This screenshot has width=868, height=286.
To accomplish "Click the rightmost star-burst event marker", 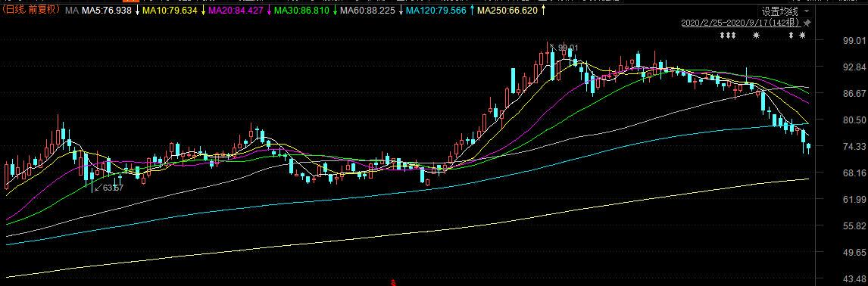I will (x=803, y=36).
